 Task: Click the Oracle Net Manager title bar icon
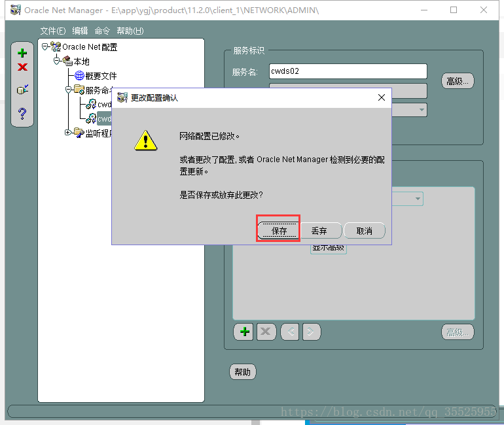click(x=16, y=10)
